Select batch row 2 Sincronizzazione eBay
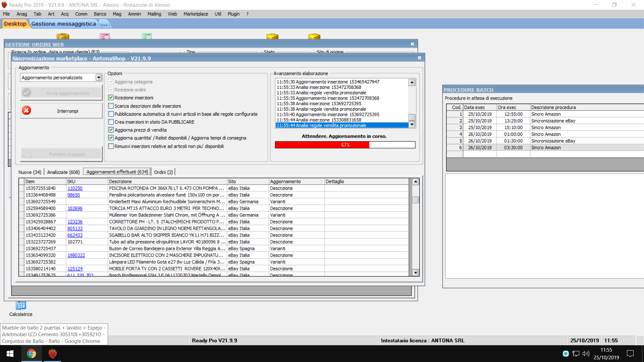This screenshot has height=362, width=644. (545, 121)
